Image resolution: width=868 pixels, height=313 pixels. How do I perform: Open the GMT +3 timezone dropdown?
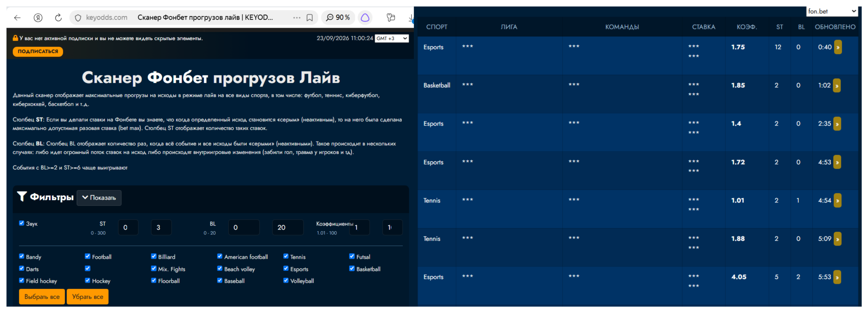coord(392,38)
